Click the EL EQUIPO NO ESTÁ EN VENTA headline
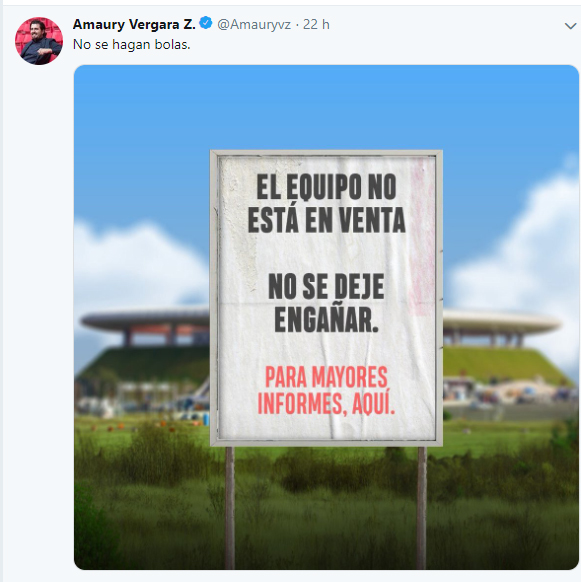581x582 pixels. (326, 203)
